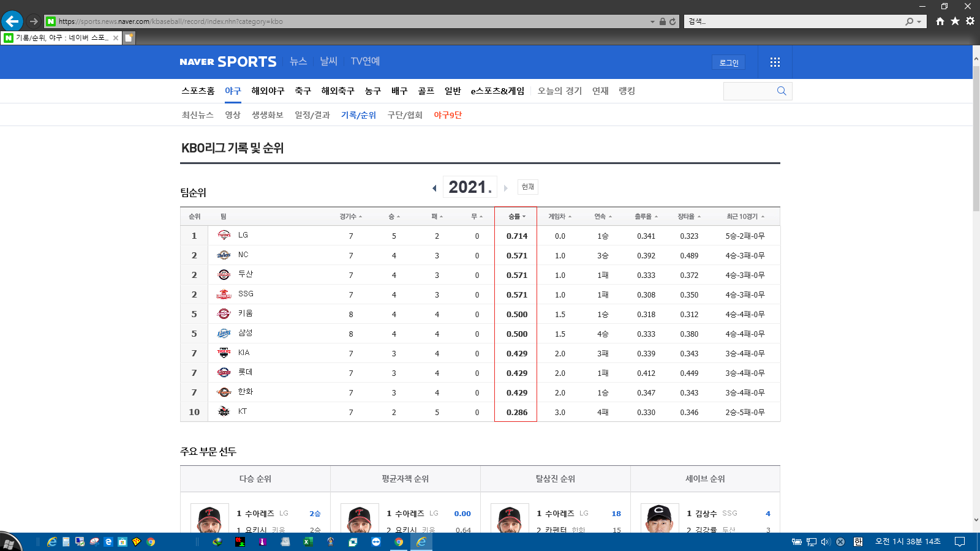Switch to the 일정/결과 sub tab
The height and width of the screenshot is (551, 980).
tap(312, 115)
